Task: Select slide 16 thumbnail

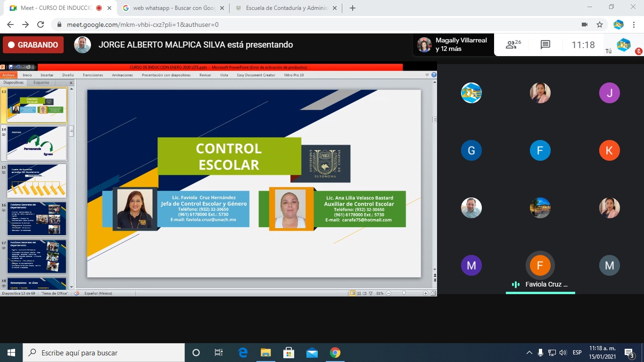Action: point(37,219)
